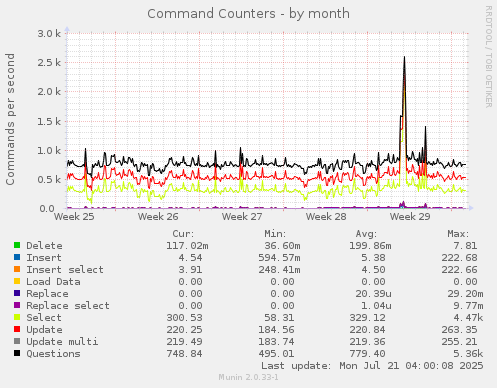Screen dimensions: 497x388
Task: Click the black Questions legend swatch
Action: tap(17, 353)
